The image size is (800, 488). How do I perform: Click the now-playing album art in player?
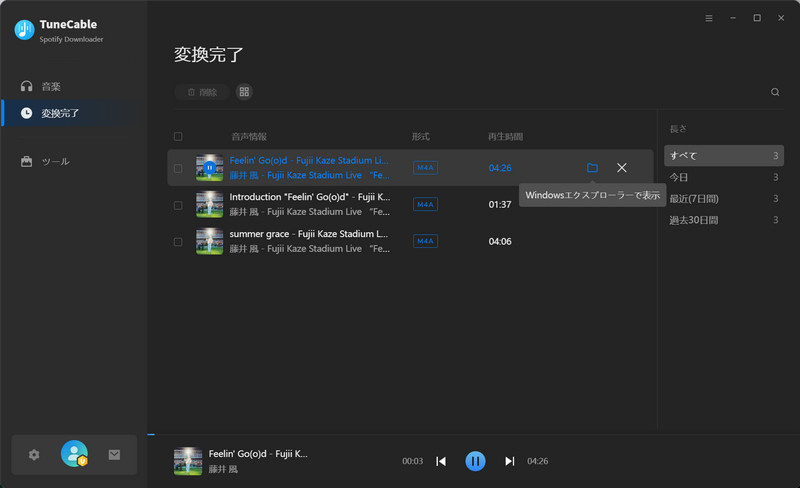click(x=188, y=461)
